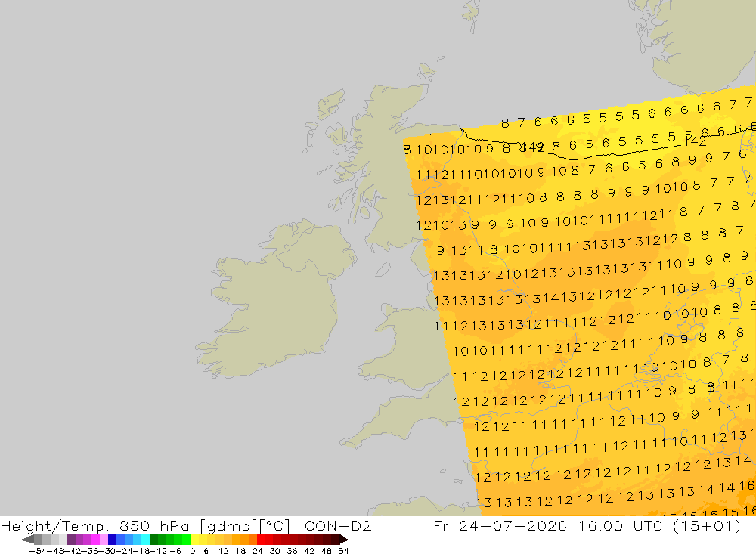The width and height of the screenshot is (756, 554).
Task: Click the 'Height/Temp.' title text
Action: point(54,526)
